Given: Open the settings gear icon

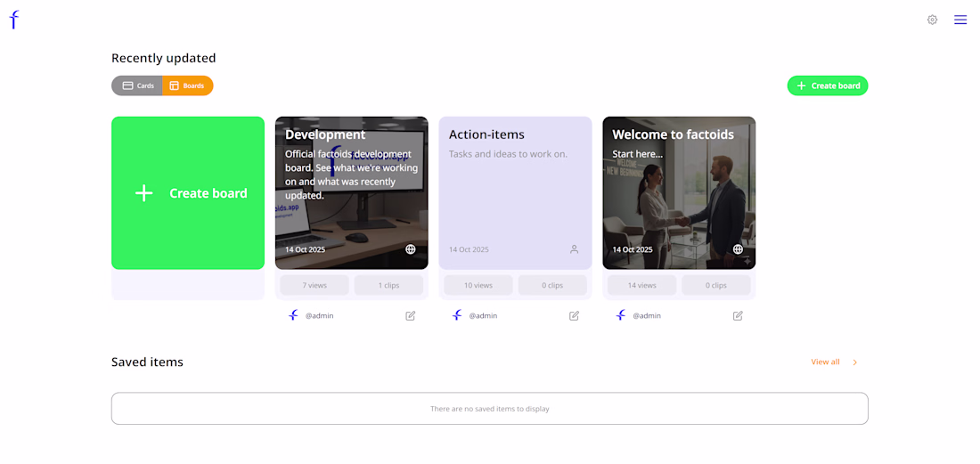Looking at the screenshot, I should [932, 20].
